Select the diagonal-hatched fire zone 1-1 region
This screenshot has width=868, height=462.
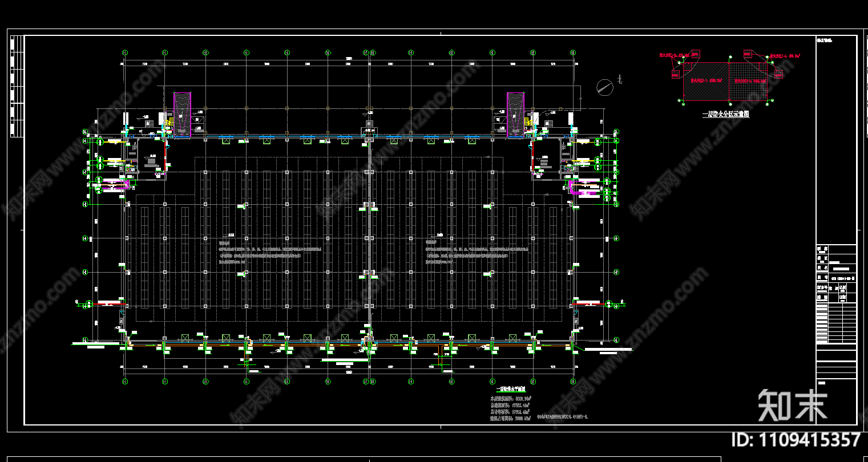706,80
